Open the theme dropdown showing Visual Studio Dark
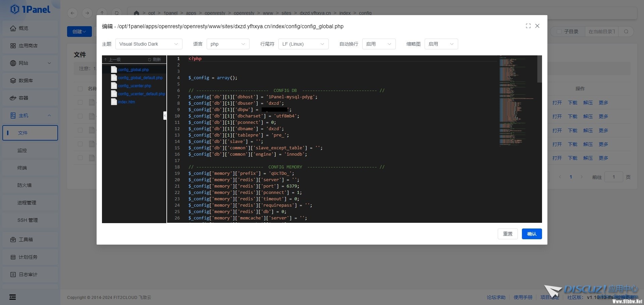This screenshot has height=305, width=644. (149, 44)
